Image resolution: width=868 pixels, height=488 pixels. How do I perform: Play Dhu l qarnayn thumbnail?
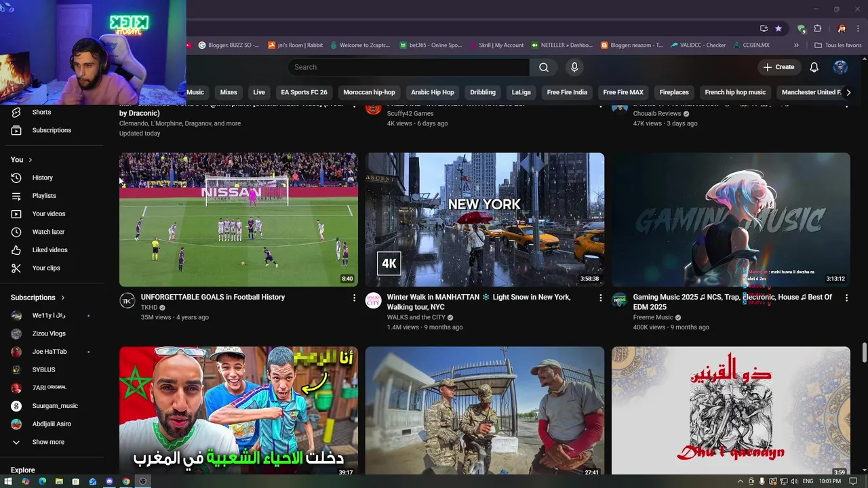click(731, 411)
